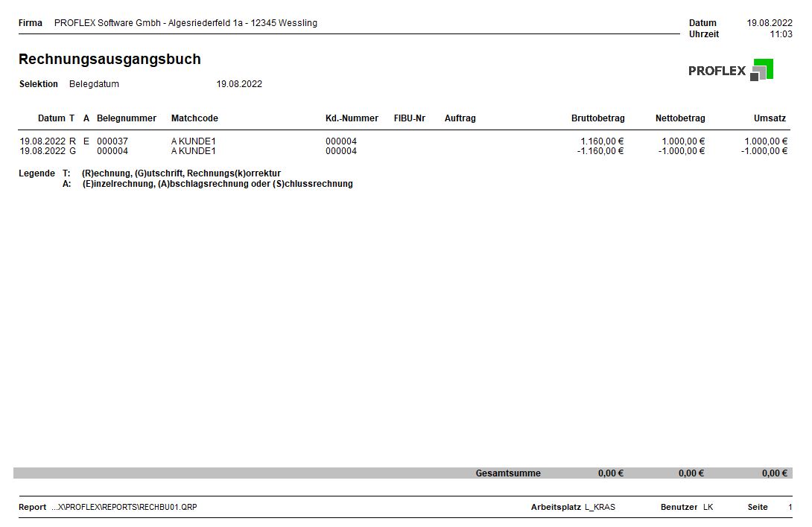Screen dimensions: 812x527
Task: Click the Auftrag column header
Action: 460,118
